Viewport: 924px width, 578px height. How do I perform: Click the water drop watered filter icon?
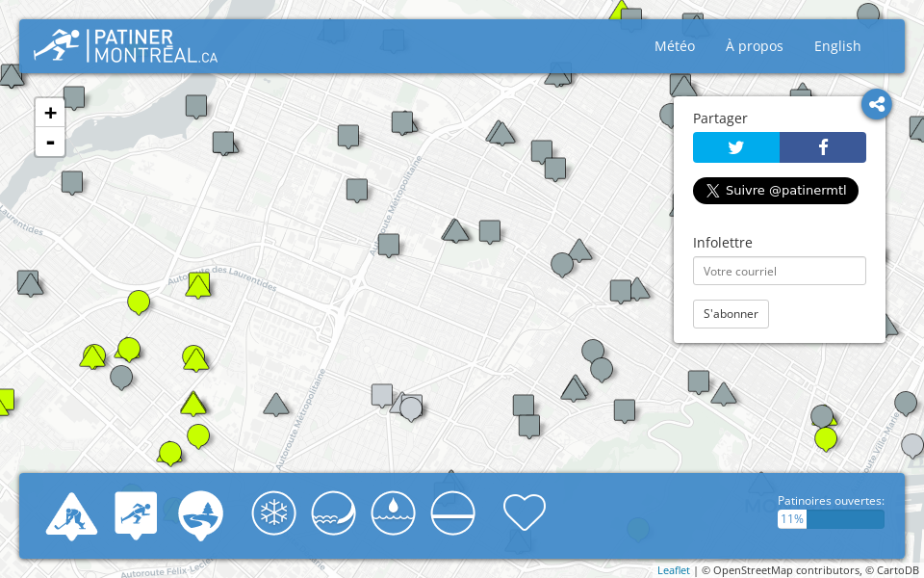394,512
